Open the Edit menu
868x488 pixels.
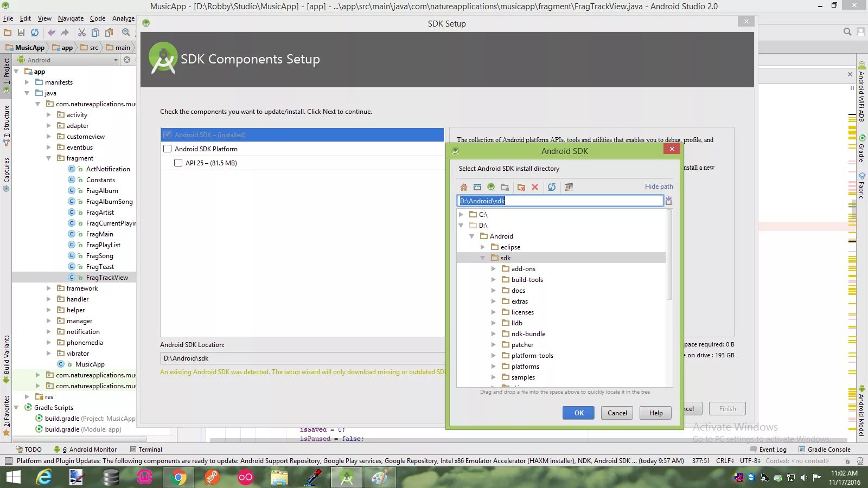[25, 18]
